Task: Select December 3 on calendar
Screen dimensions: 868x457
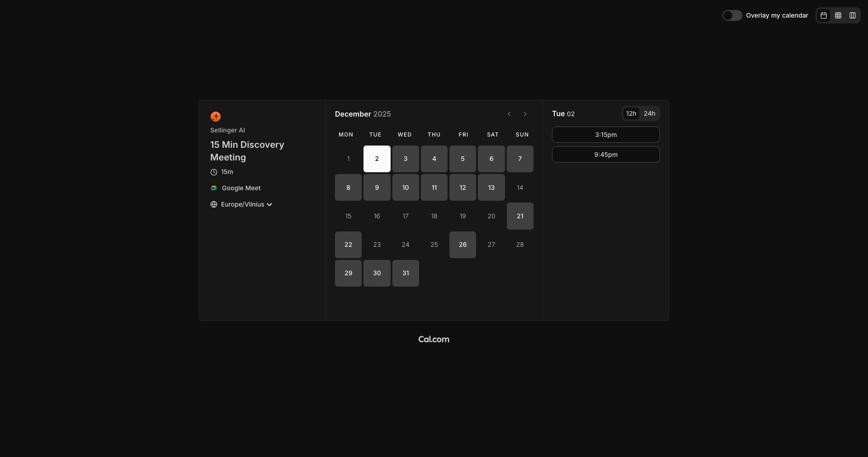Action: [406, 159]
